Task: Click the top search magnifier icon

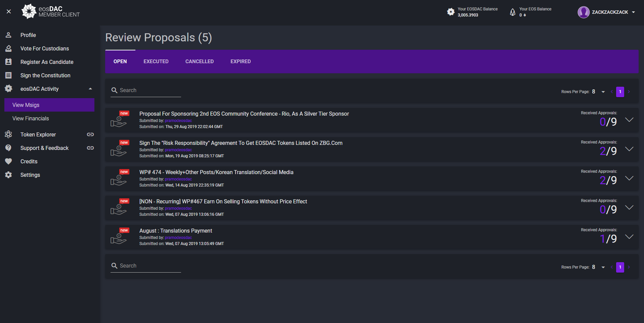Action: click(114, 90)
